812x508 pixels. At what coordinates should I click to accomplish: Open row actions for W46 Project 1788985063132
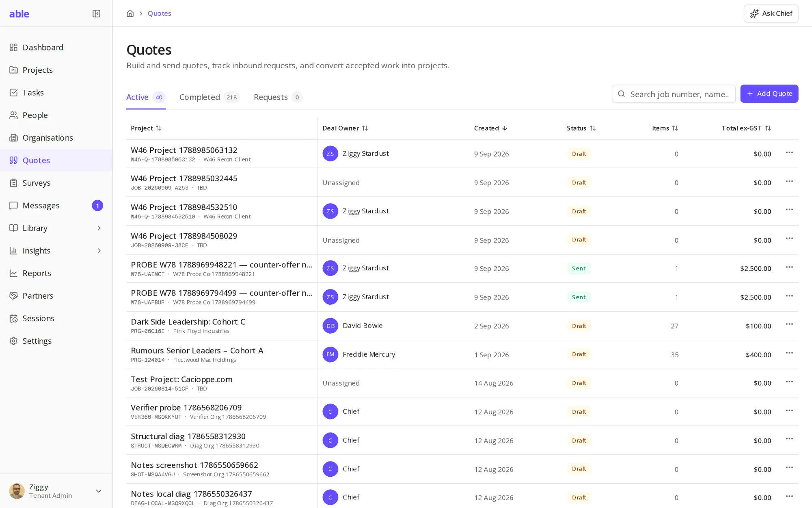tap(789, 153)
